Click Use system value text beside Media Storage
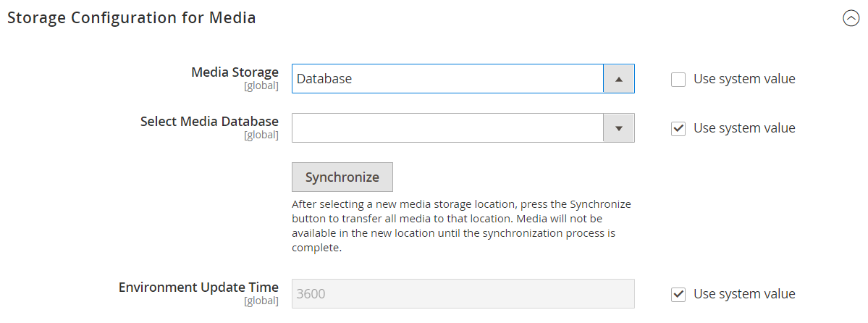The image size is (868, 323). pos(744,79)
